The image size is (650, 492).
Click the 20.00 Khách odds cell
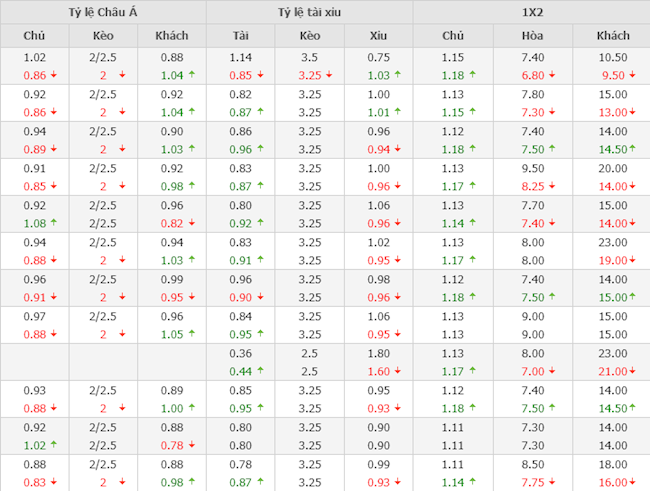[612, 168]
